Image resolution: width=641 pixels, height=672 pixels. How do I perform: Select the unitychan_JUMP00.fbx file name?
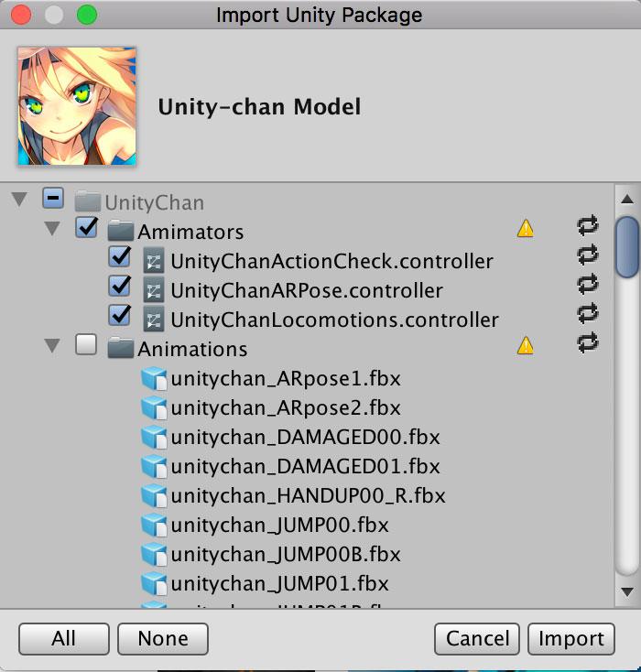coord(279,525)
